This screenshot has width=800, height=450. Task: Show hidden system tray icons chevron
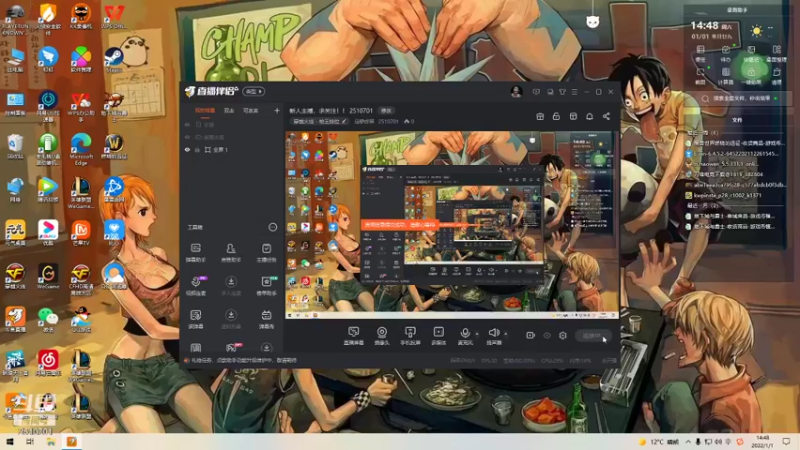click(x=688, y=442)
